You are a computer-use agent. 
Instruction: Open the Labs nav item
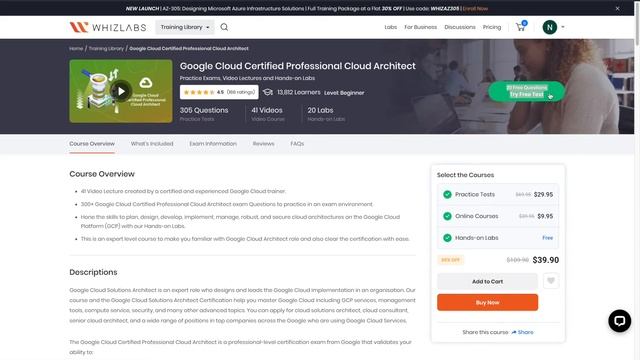tap(391, 27)
